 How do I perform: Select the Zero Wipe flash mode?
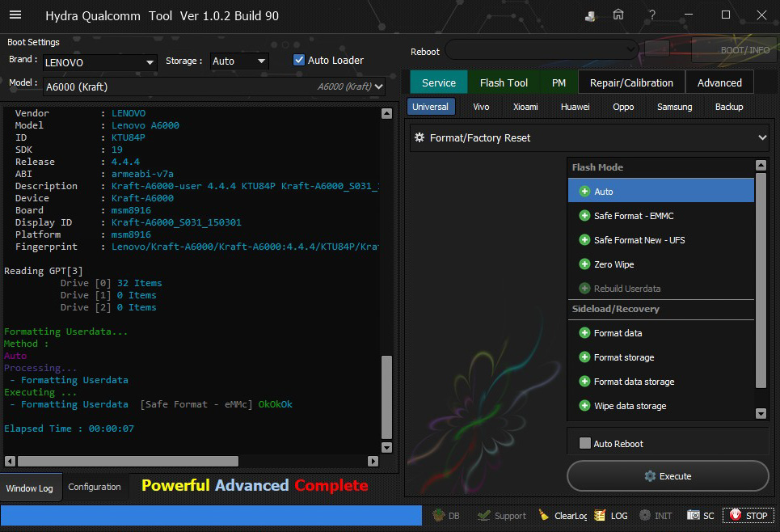[x=613, y=264]
